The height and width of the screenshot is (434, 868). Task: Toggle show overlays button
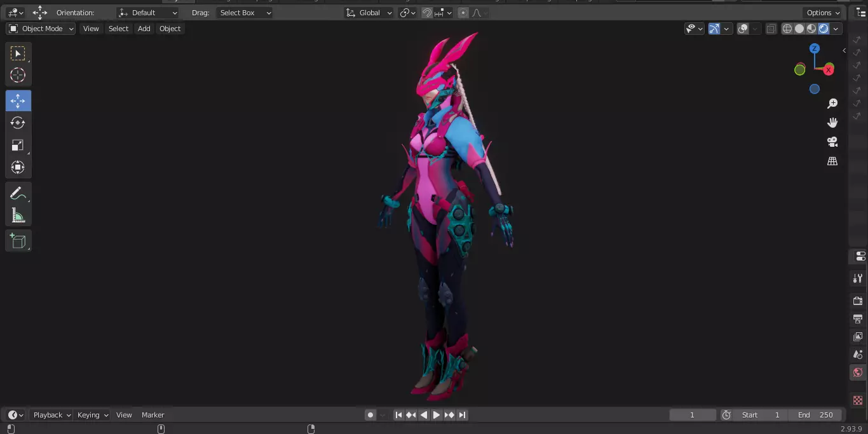tap(743, 29)
